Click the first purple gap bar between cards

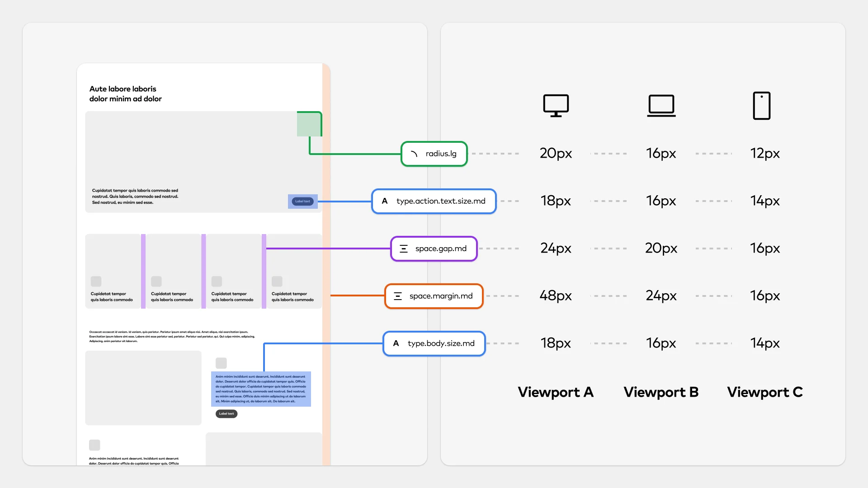(143, 271)
